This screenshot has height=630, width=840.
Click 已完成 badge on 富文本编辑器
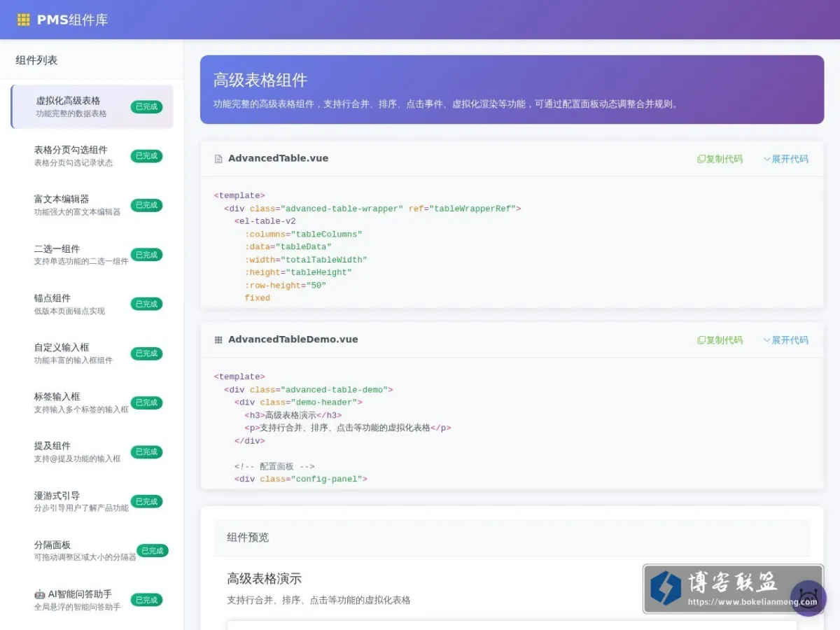147,205
